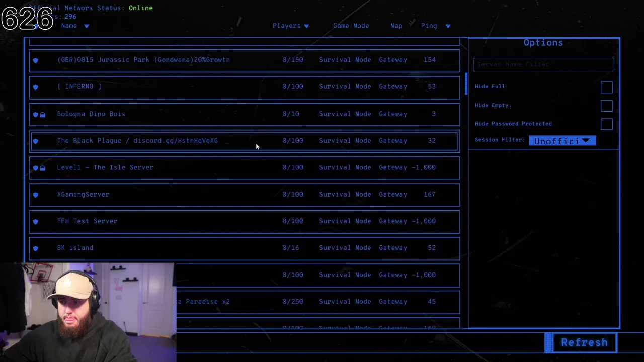Click the Game Mode column header
Screen dimensions: 644x362
pos(351,26)
